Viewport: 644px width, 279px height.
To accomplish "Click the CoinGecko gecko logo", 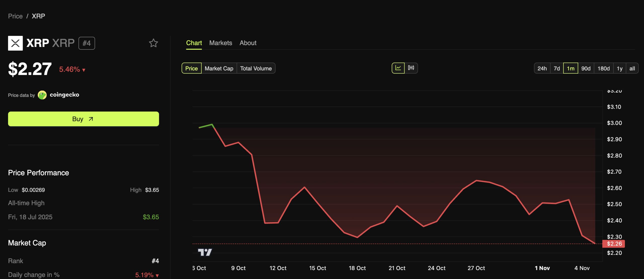I will tap(42, 95).
